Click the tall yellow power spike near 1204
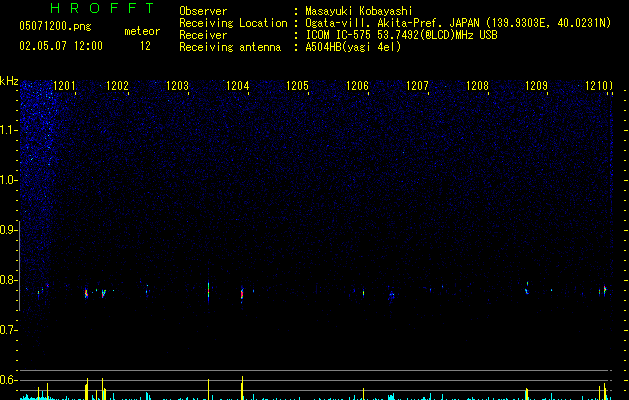The image size is (629, 400). 242,388
